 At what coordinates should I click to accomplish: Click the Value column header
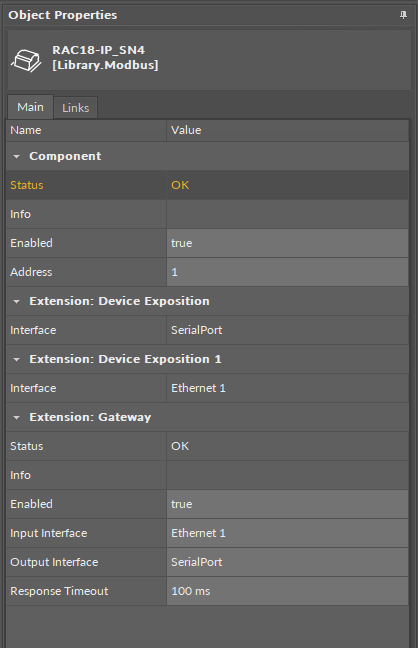pyautogui.click(x=288, y=130)
